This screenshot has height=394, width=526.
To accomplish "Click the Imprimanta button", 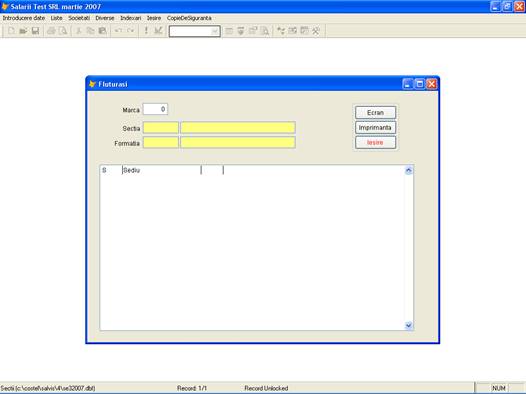I will click(375, 127).
